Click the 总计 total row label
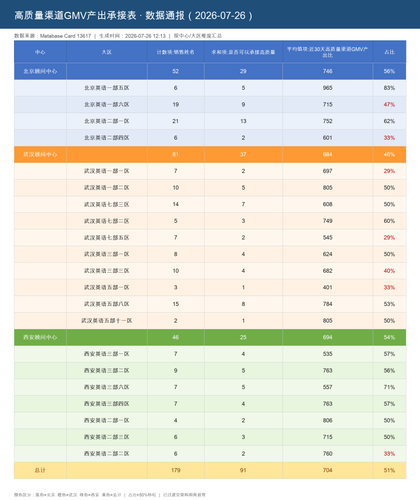The width and height of the screenshot is (420, 500). (40, 470)
